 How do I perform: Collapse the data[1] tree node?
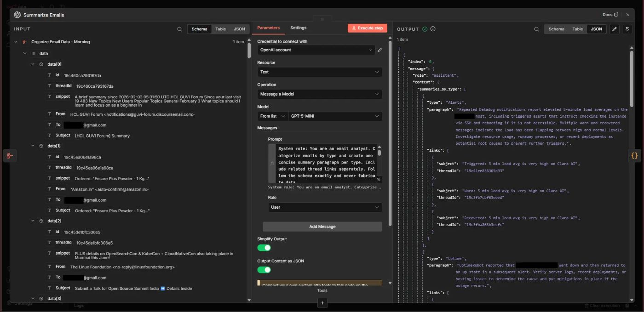(x=33, y=146)
